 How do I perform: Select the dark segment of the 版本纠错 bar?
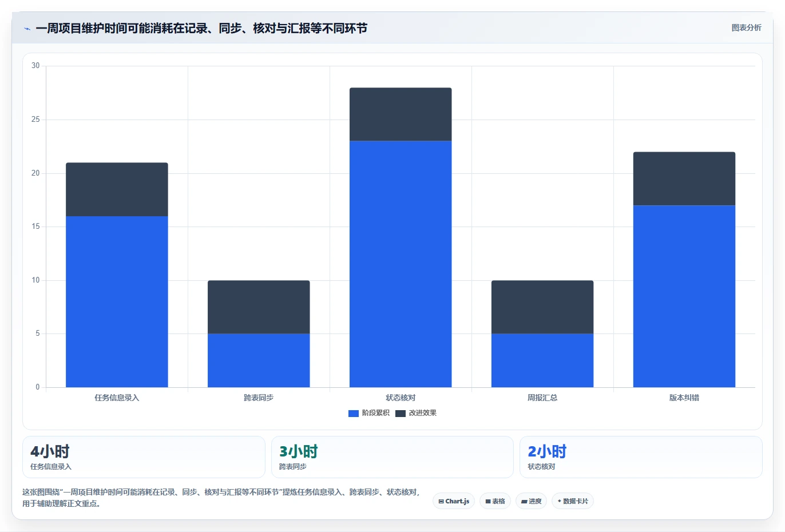[684, 178]
